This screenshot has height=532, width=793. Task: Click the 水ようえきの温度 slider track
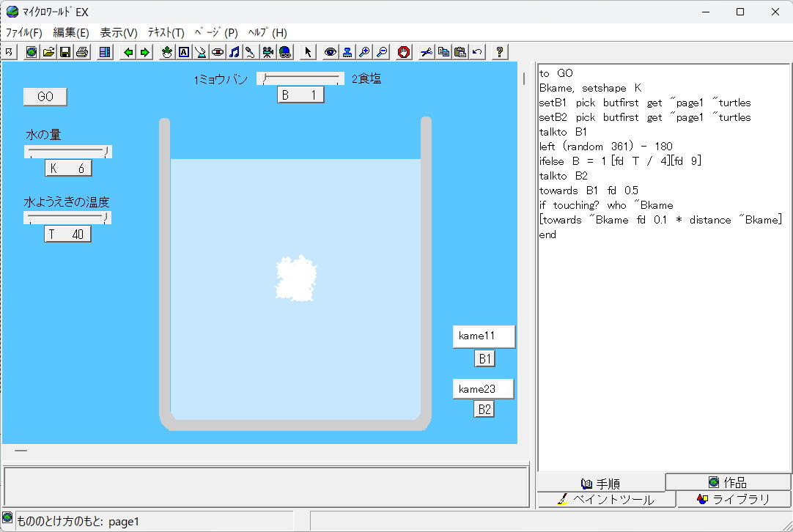[67, 218]
